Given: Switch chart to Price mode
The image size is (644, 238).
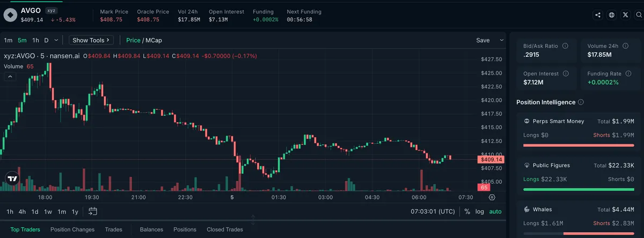Looking at the screenshot, I should (133, 40).
